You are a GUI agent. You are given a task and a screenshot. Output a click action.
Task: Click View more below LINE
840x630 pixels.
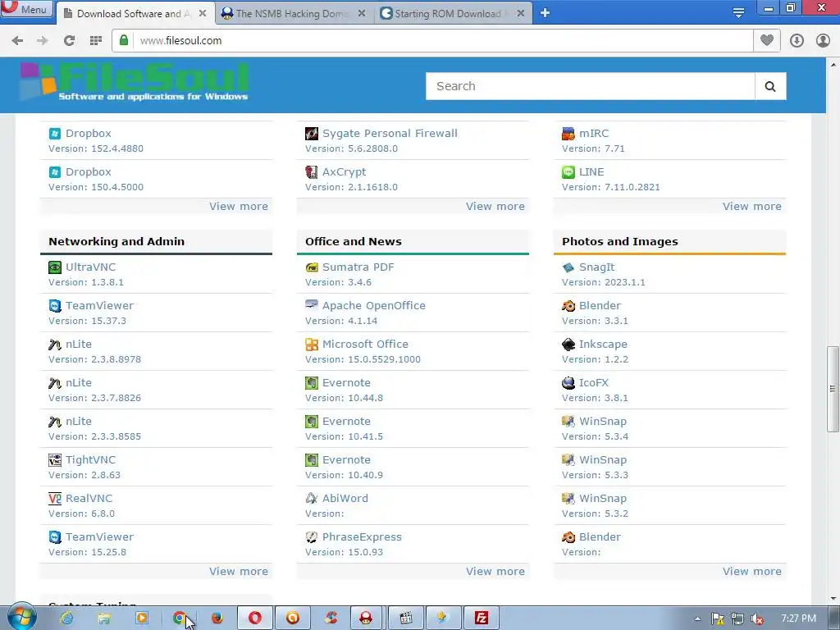coord(751,206)
